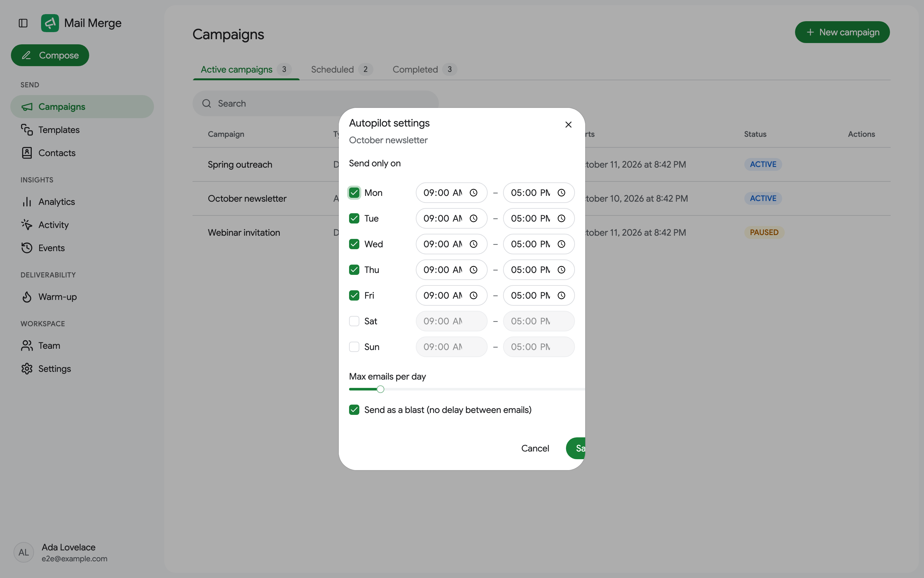Uncheck the Fri checkbox
This screenshot has width=924, height=578.
coord(354,295)
